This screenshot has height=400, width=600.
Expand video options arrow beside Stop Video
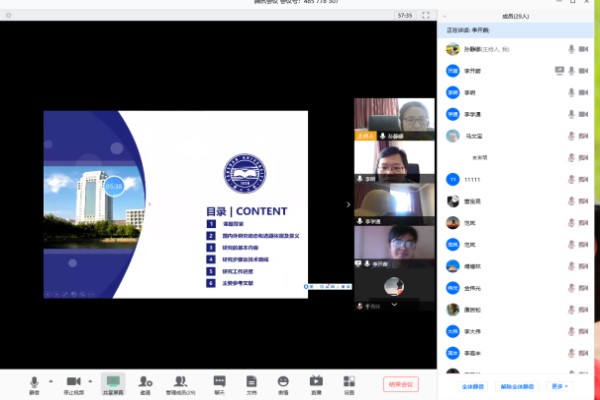click(91, 381)
